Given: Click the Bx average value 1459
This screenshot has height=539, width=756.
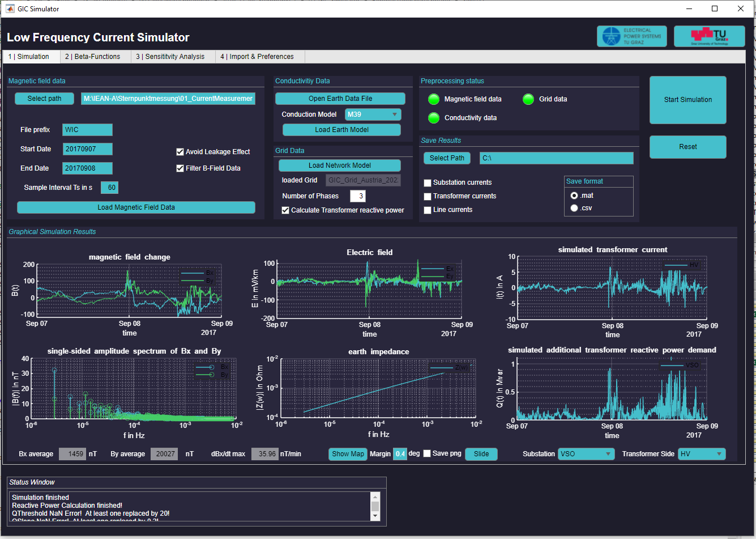Looking at the screenshot, I should click(x=72, y=454).
